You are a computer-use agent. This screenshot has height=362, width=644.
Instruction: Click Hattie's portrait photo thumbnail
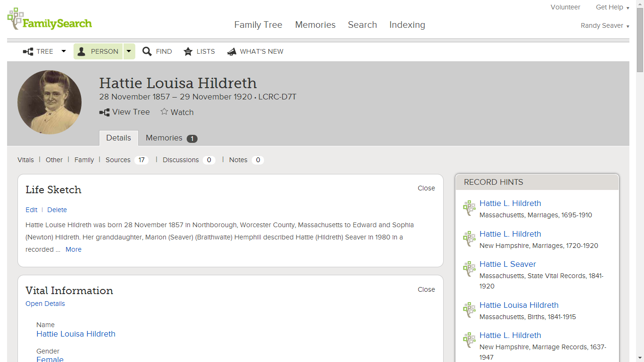pos(50,102)
